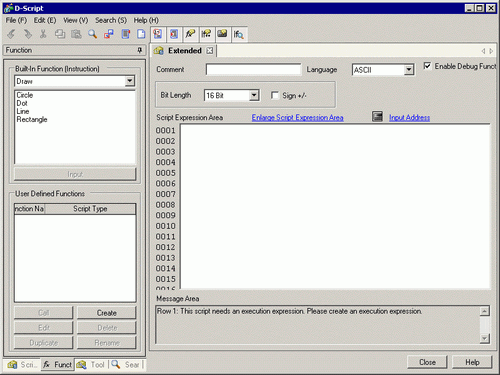Expand the Draw built-in function dropdown
500x375 pixels.
tap(130, 81)
